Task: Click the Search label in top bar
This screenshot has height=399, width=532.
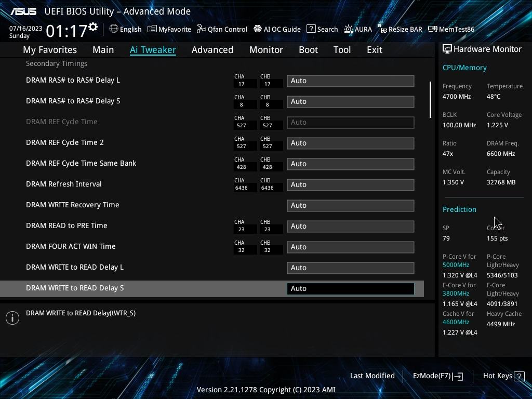Action: 327,29
